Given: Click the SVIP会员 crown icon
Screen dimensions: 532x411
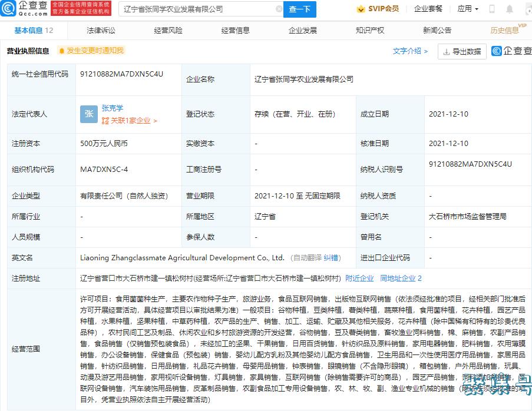Looking at the screenshot, I should click(361, 9).
